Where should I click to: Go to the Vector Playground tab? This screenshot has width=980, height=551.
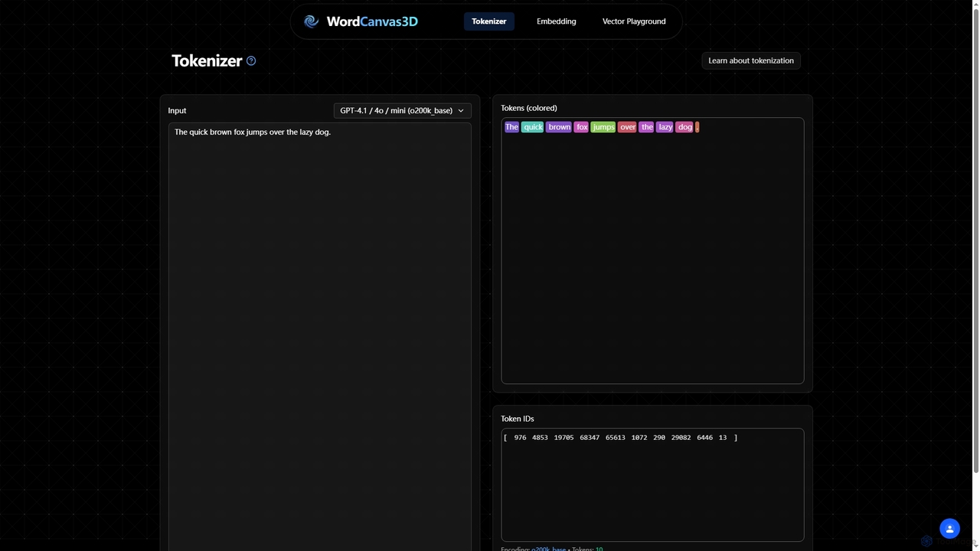(634, 21)
